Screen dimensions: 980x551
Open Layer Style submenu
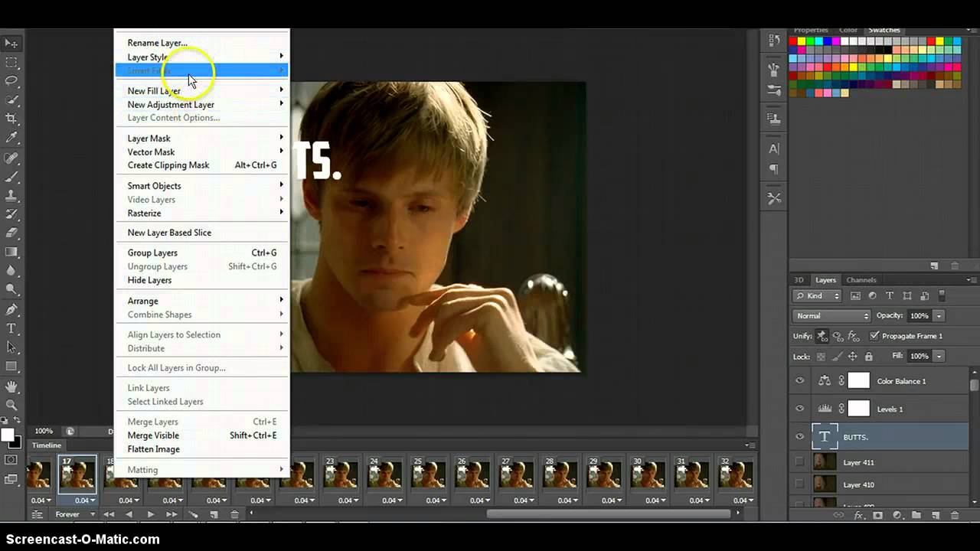202,57
